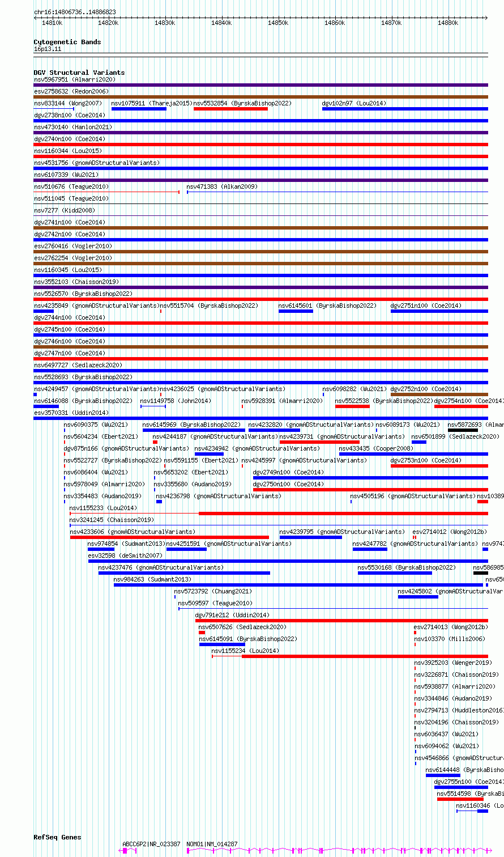The image size is (504, 857).
Task: Select nsv5515704 (ByrskaBishop2022) label
Action: [209, 306]
